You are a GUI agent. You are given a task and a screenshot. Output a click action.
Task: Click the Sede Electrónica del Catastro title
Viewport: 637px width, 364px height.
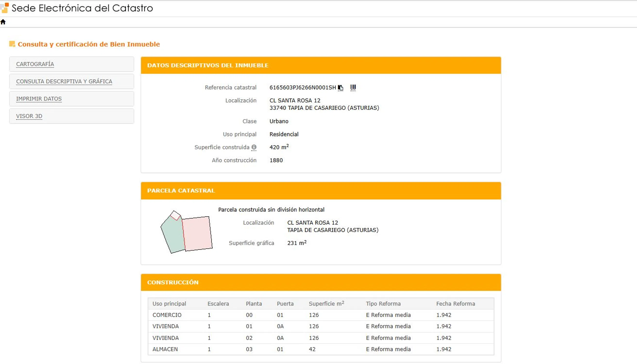pos(82,8)
